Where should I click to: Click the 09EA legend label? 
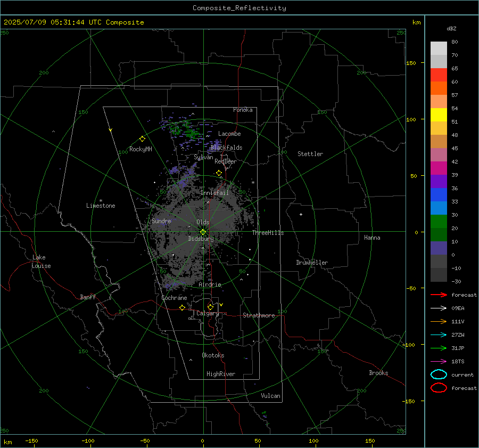(458, 308)
